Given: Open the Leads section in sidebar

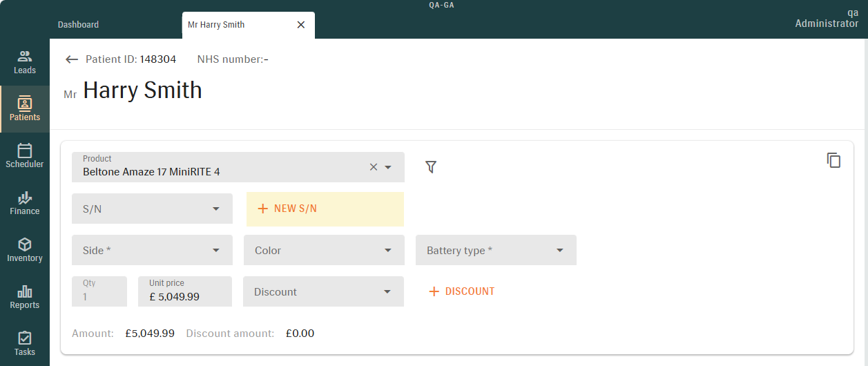Looking at the screenshot, I should pyautogui.click(x=25, y=62).
